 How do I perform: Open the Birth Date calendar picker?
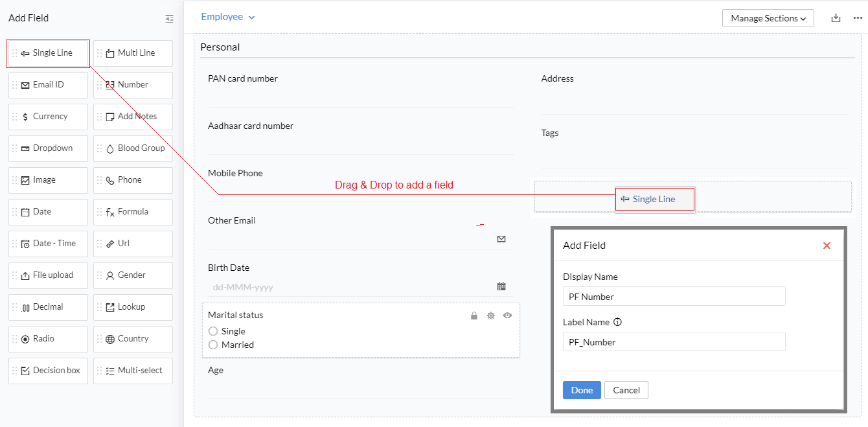coord(501,286)
